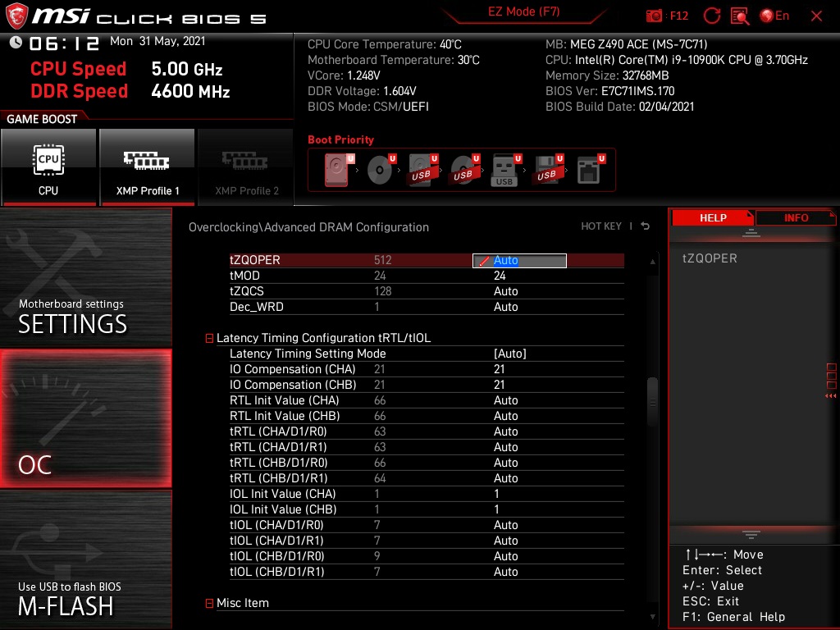Click the date Mon 31 May, 2021
Screen dimensions: 840x630
[157, 41]
